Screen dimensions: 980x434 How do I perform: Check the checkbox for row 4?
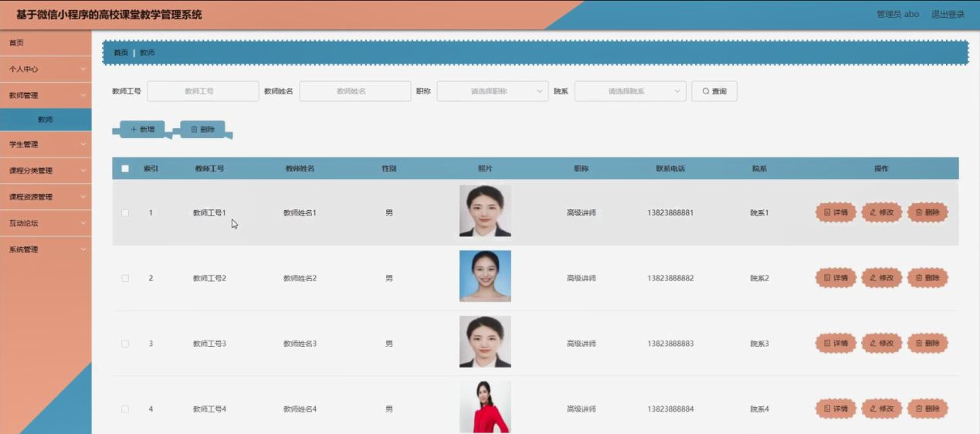click(125, 409)
